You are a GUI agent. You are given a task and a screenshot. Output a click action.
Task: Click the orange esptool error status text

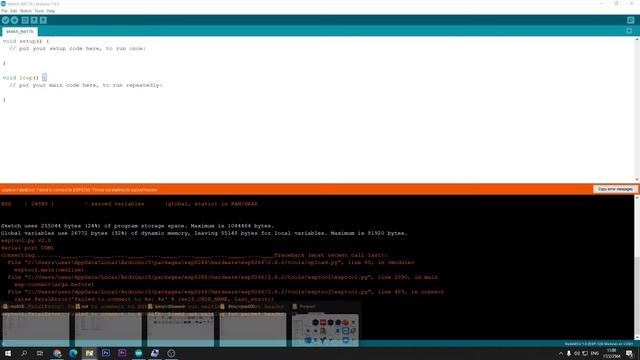80,190
